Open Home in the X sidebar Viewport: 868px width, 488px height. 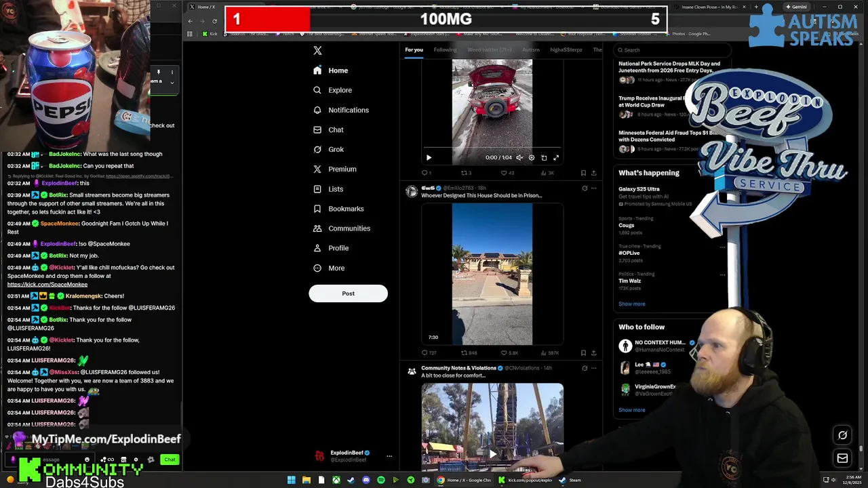coord(331,70)
